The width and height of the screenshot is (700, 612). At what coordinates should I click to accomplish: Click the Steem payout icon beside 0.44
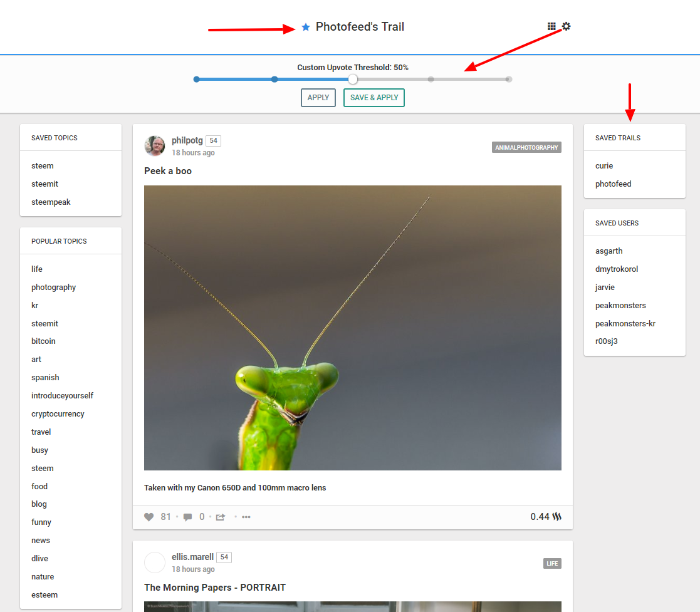(x=556, y=517)
